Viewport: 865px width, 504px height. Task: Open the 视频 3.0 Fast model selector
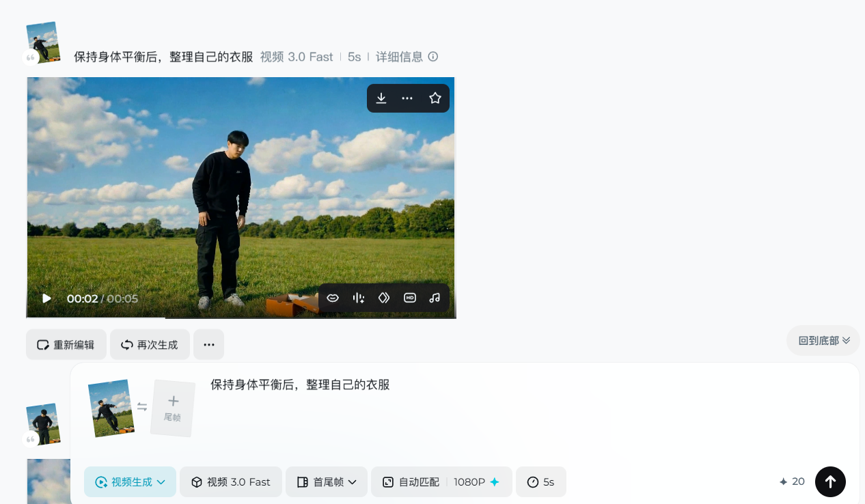(231, 482)
